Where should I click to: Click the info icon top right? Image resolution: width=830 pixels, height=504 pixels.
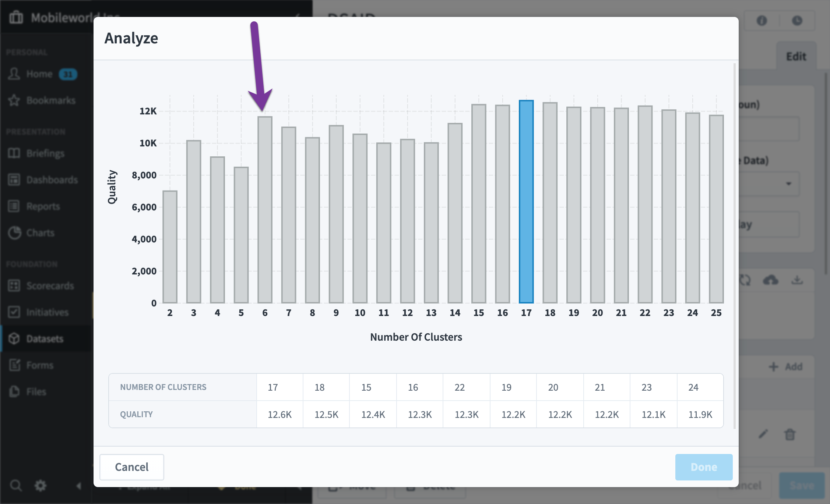pos(762,21)
